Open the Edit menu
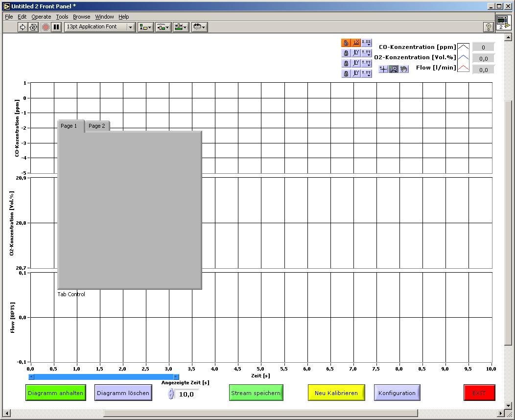 22,17
